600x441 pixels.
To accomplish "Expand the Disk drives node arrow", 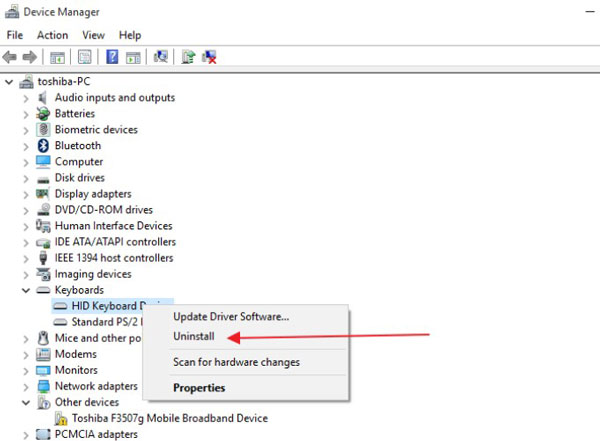I will [x=26, y=179].
